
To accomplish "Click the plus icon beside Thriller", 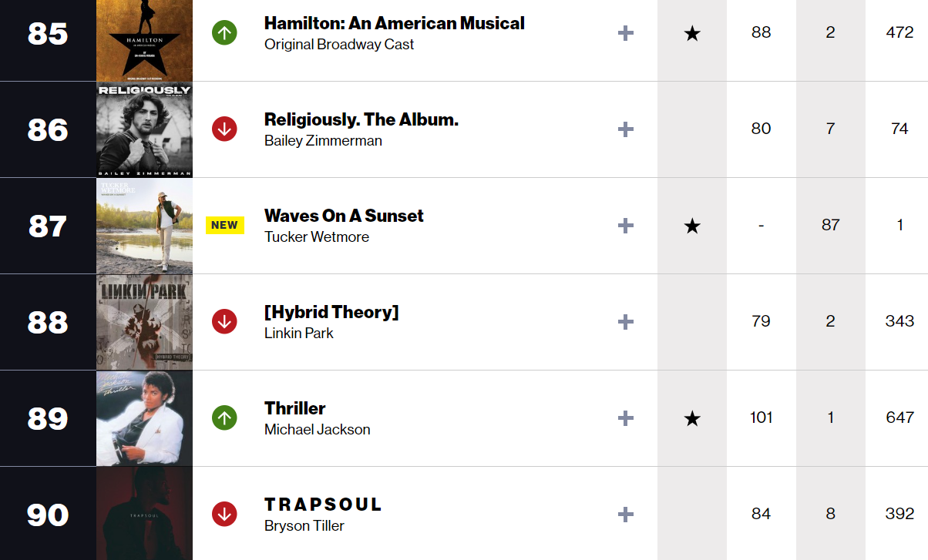I will [x=626, y=418].
